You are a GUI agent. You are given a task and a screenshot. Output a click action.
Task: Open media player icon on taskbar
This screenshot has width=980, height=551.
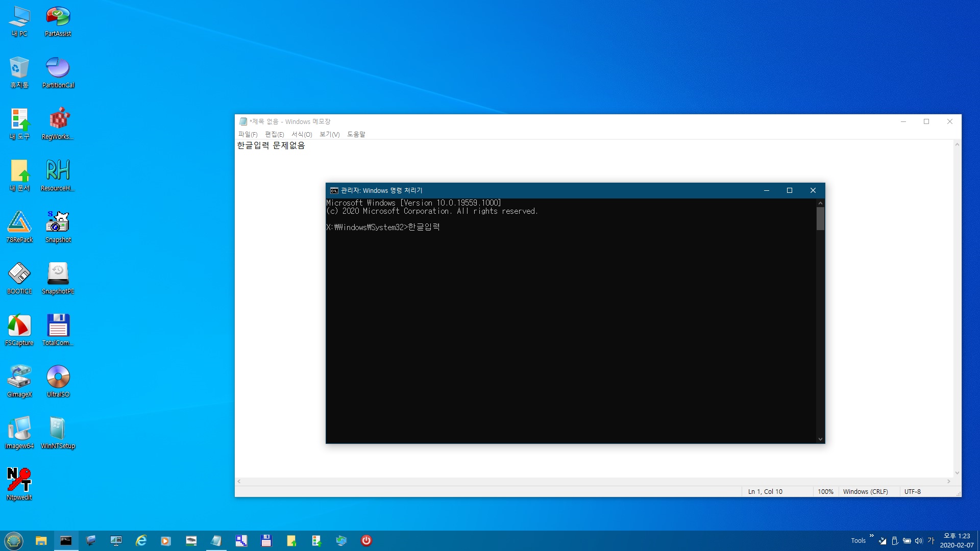point(166,541)
